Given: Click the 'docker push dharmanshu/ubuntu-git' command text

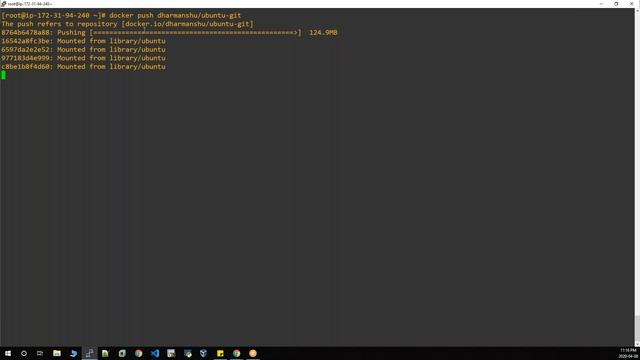Looking at the screenshot, I should click(175, 15).
